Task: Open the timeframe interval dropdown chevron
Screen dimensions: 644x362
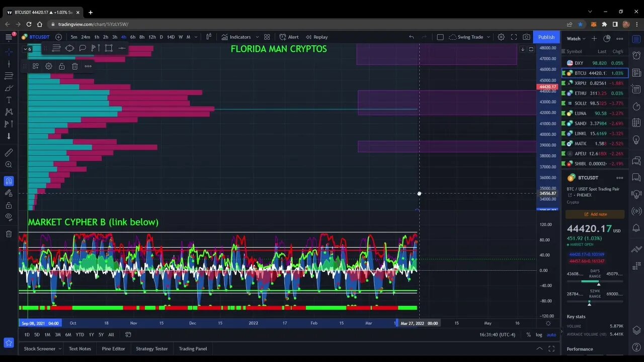Action: pyautogui.click(x=196, y=37)
